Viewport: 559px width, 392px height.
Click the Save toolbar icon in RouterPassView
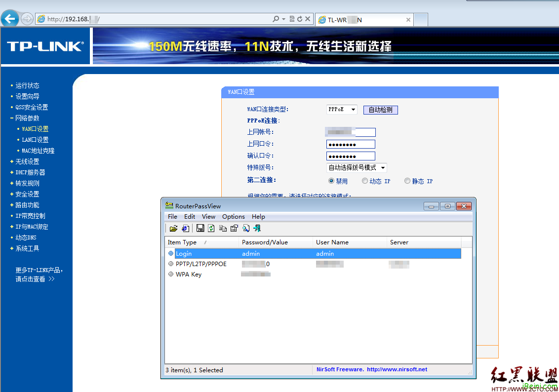pyautogui.click(x=200, y=228)
